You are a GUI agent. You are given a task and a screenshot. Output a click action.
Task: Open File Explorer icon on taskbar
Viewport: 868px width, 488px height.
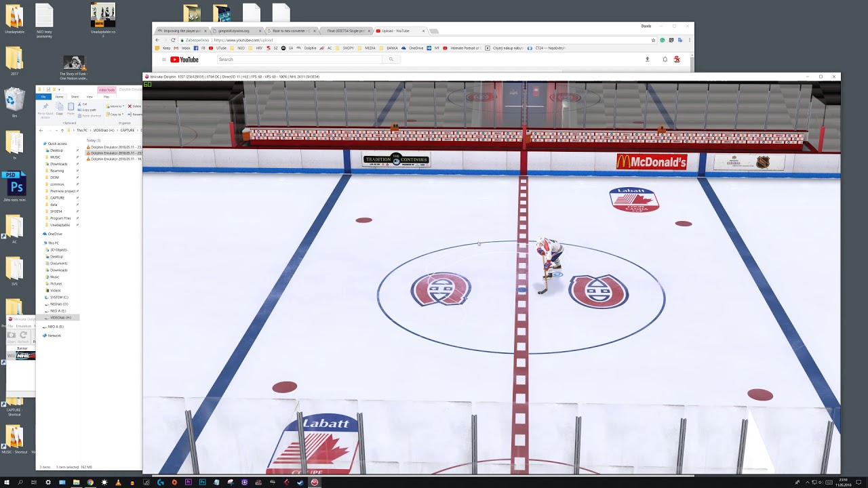(76, 482)
